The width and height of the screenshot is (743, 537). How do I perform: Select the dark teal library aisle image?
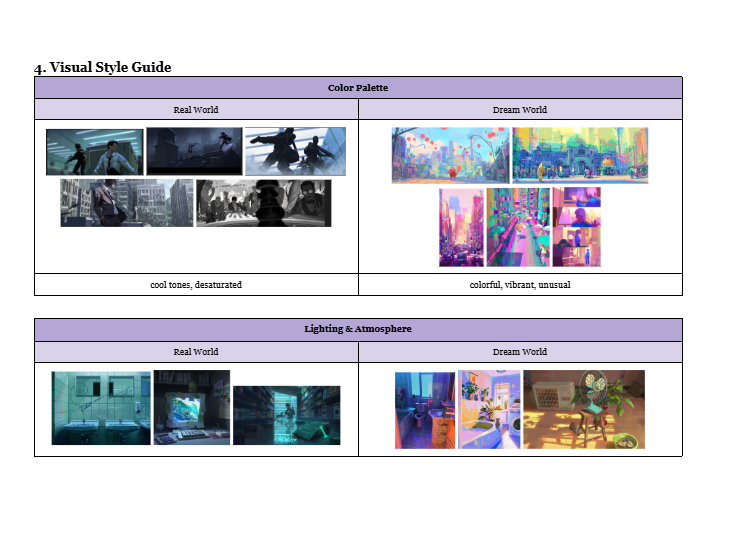pyautogui.click(x=287, y=415)
